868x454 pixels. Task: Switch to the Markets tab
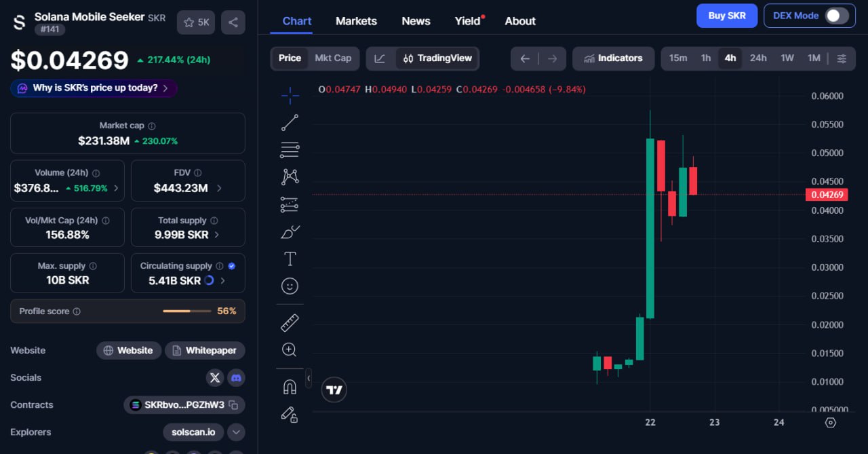(x=356, y=21)
